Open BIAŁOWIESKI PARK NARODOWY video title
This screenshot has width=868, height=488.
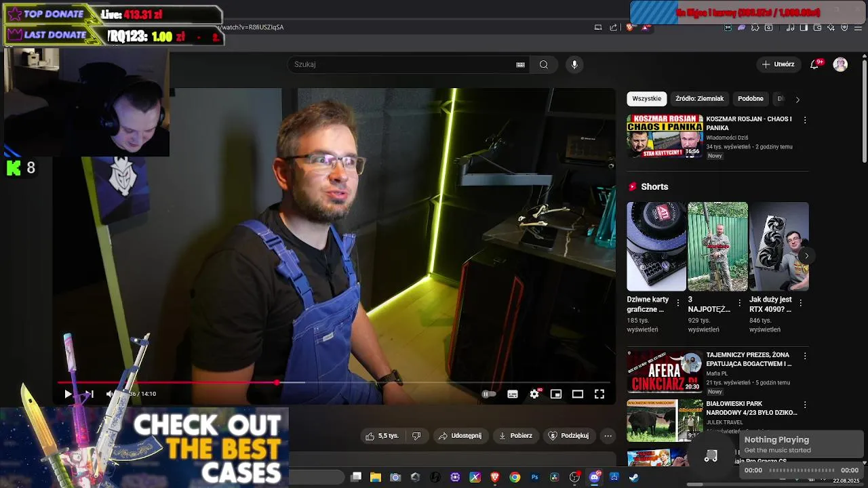(x=751, y=408)
